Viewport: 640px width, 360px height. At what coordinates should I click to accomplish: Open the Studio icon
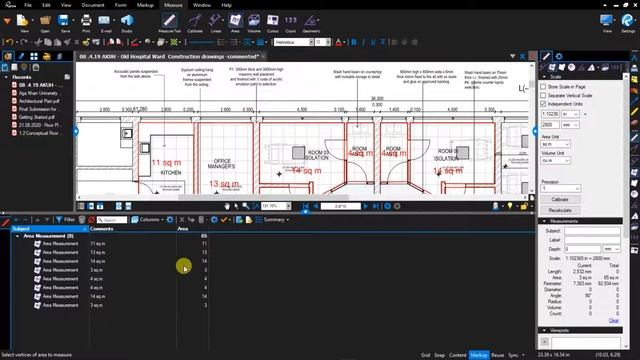pyautogui.click(x=127, y=22)
